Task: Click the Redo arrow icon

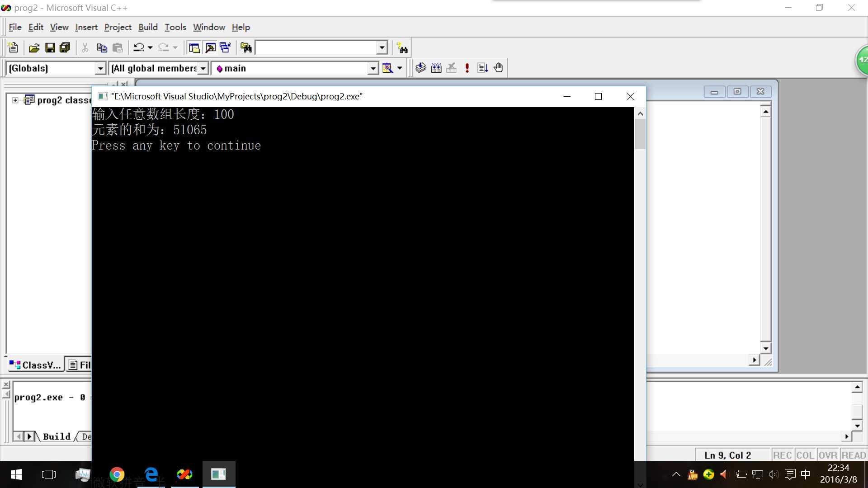Action: click(164, 47)
